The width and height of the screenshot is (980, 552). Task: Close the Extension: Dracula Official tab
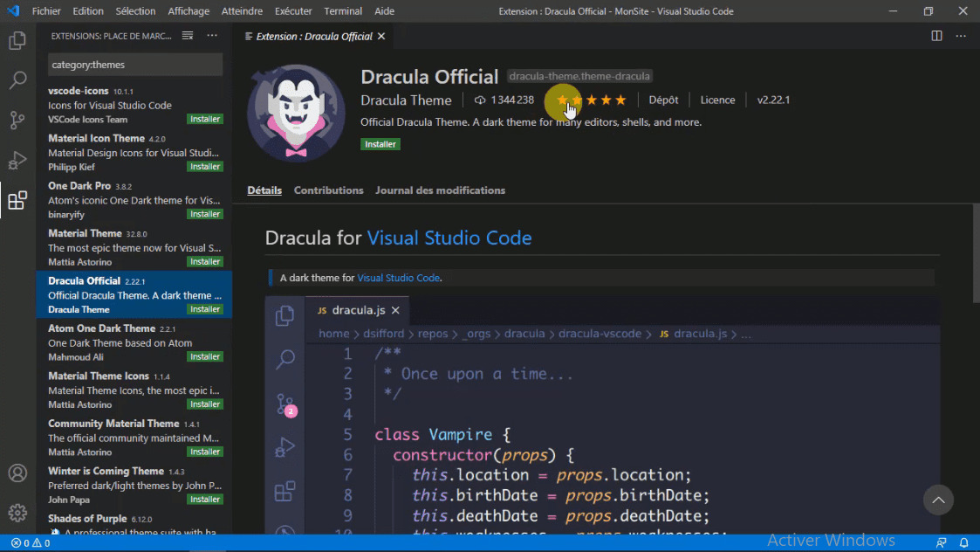[381, 37]
